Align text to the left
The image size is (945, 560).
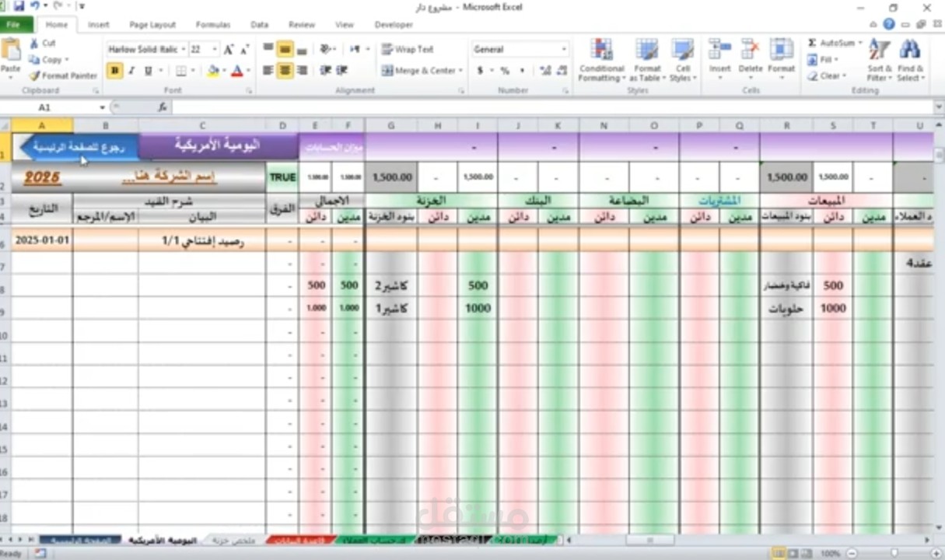(268, 71)
